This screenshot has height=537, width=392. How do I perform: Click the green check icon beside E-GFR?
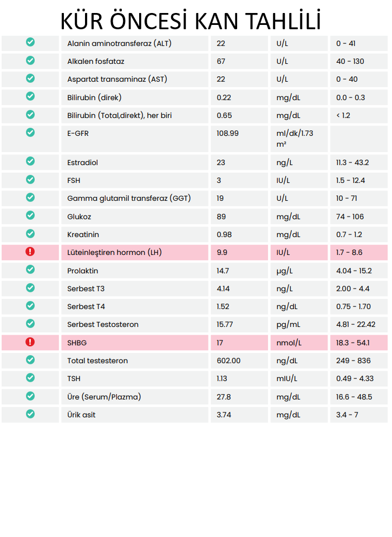click(30, 132)
